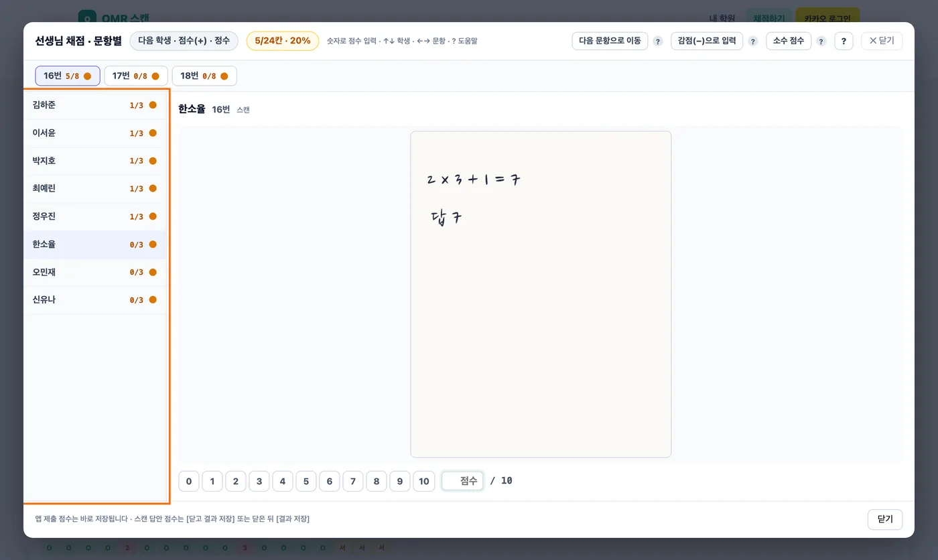The width and height of the screenshot is (938, 560).
Task: Switch to the 17번 question tab
Action: click(136, 76)
